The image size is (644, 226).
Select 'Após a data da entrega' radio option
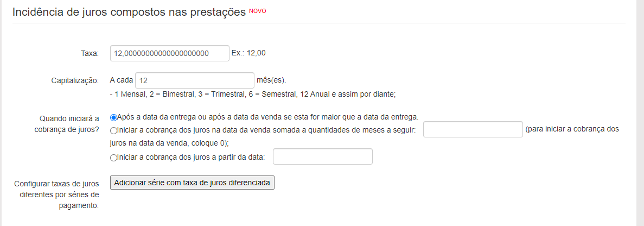[x=113, y=117]
